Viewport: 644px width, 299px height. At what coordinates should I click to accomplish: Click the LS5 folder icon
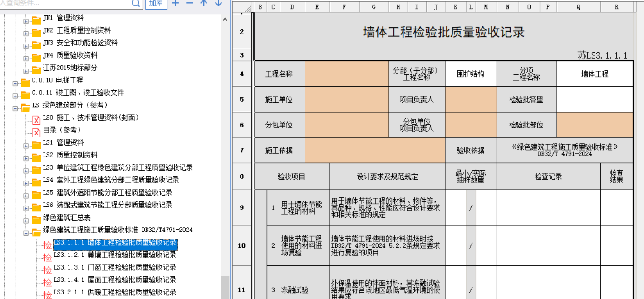(36, 195)
